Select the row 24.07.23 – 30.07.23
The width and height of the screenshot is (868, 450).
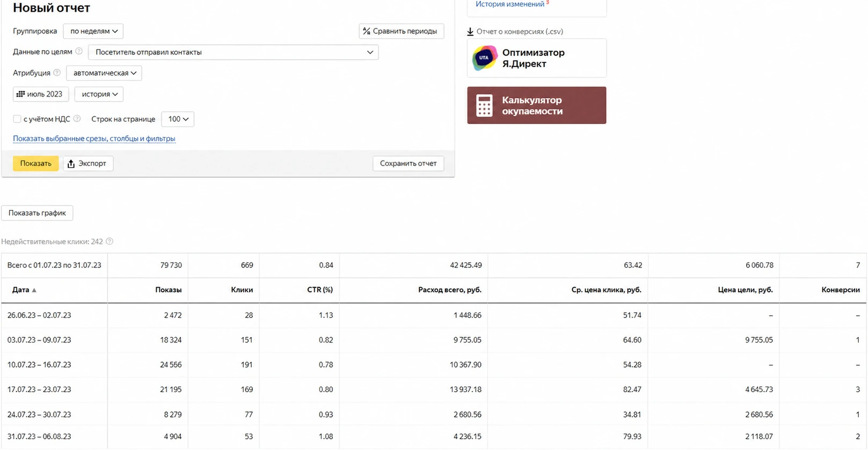point(434,415)
